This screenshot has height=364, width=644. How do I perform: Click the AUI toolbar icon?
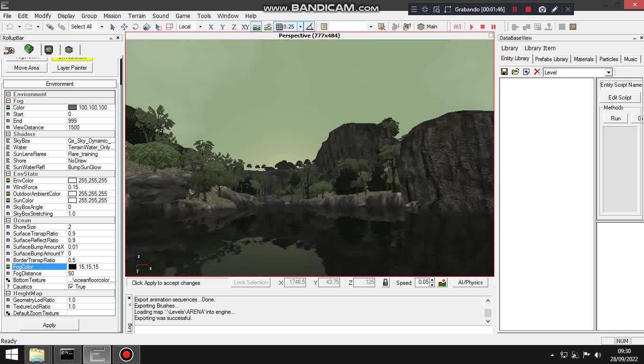point(457,27)
